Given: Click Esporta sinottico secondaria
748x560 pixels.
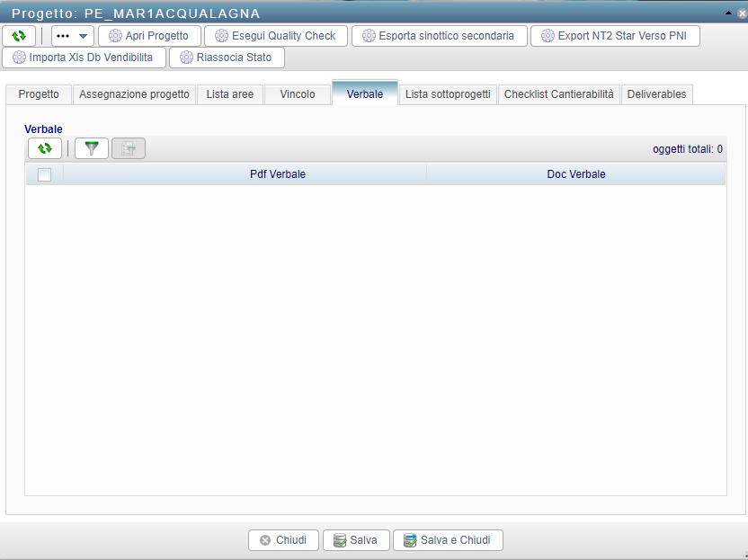Looking at the screenshot, I should 439,36.
